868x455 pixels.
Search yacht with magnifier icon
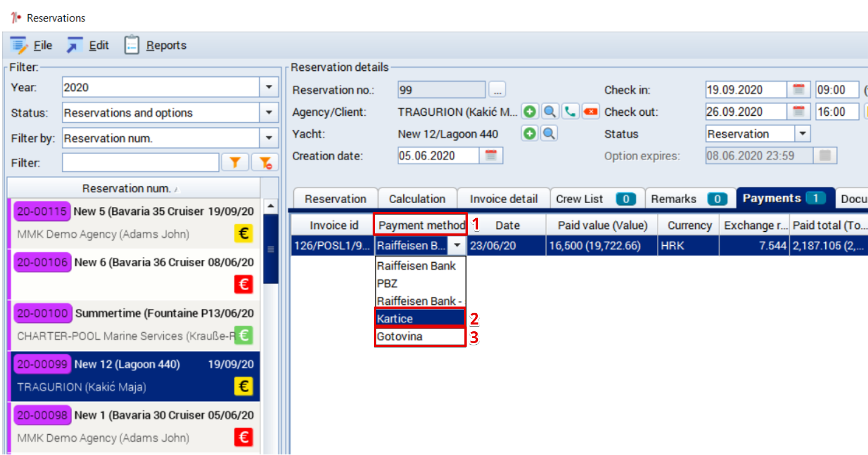point(549,133)
